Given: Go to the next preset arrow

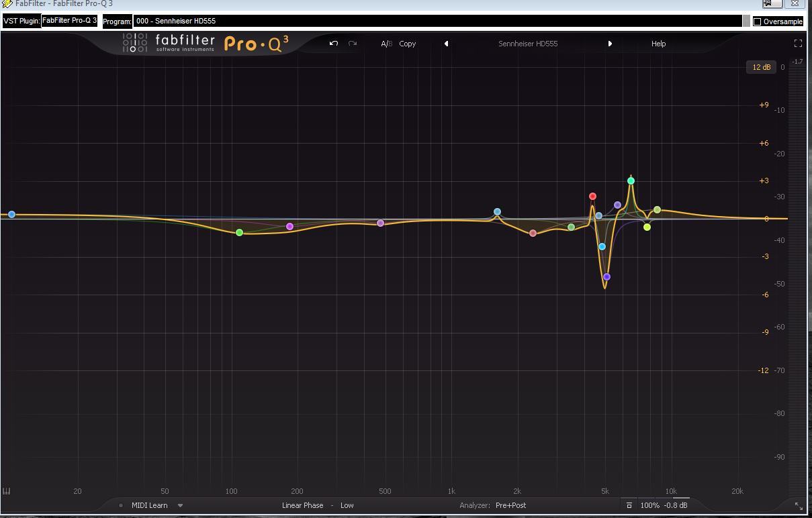Looking at the screenshot, I should tap(610, 44).
